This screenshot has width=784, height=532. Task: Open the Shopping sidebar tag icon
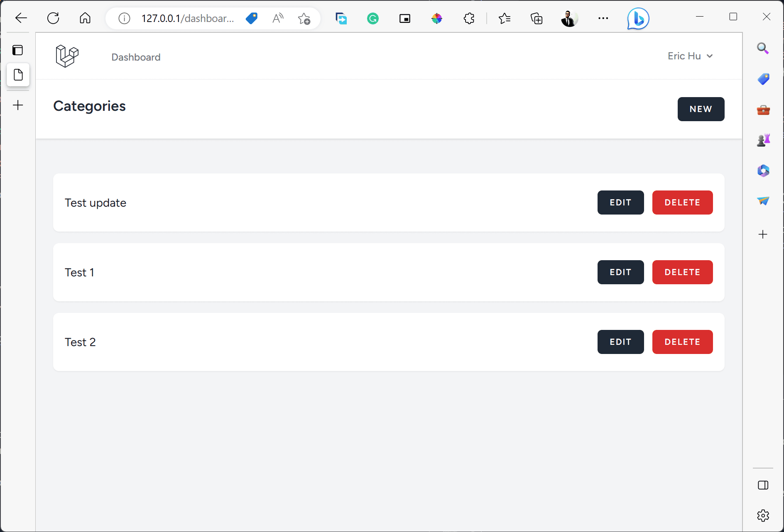[x=763, y=79]
